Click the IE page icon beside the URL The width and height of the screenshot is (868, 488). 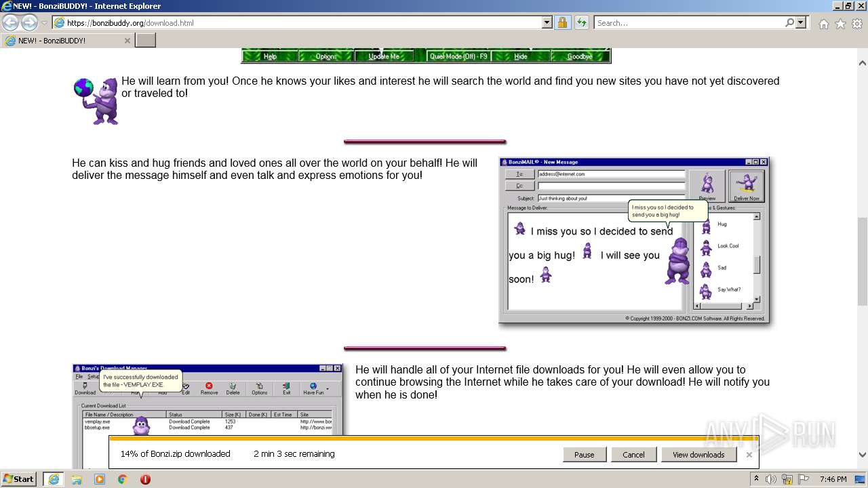59,22
